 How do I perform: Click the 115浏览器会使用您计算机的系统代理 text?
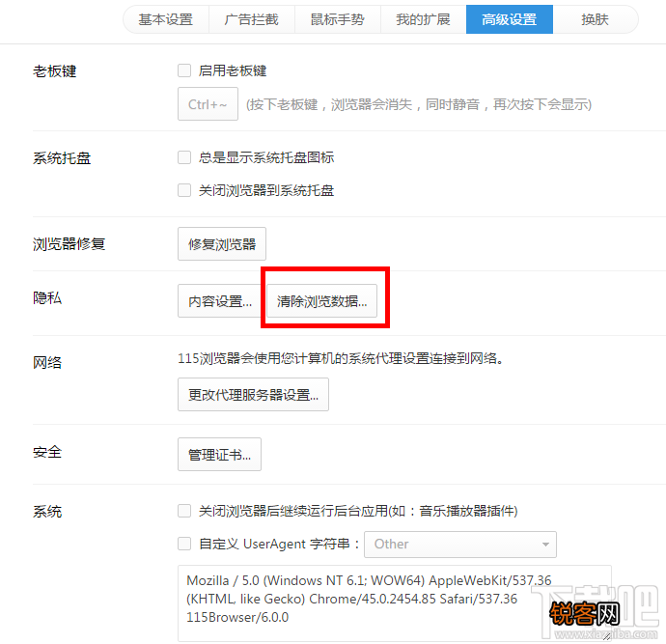coord(341,358)
